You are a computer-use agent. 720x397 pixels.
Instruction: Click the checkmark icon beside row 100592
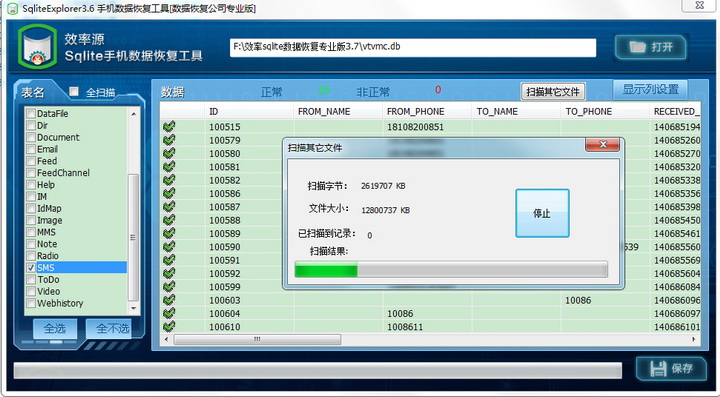click(x=169, y=273)
